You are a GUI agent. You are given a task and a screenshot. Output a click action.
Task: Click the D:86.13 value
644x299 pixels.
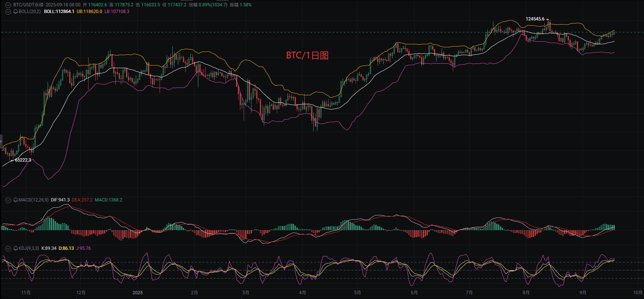click(x=66, y=248)
